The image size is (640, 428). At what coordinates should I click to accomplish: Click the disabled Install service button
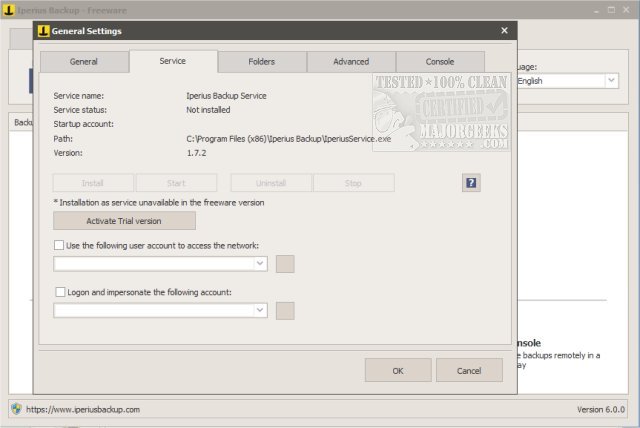coord(93,183)
